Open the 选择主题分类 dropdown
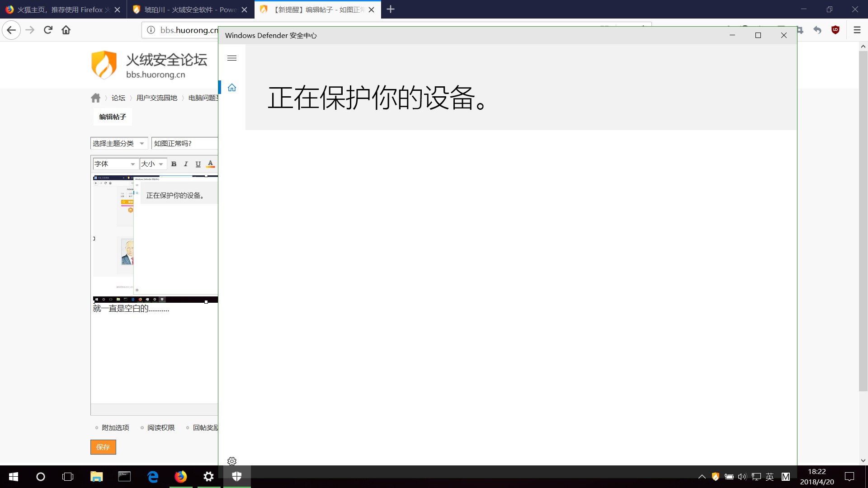This screenshot has height=488, width=868. click(x=118, y=143)
